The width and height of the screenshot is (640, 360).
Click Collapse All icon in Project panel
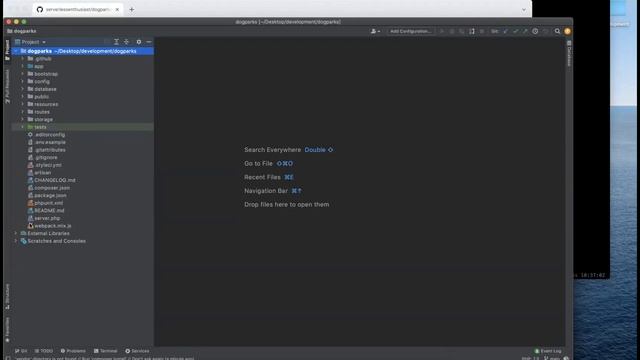click(x=127, y=42)
